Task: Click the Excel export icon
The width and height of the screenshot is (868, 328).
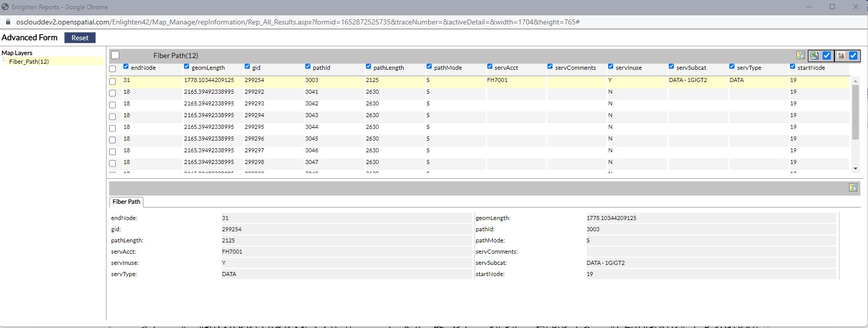Action: (814, 56)
